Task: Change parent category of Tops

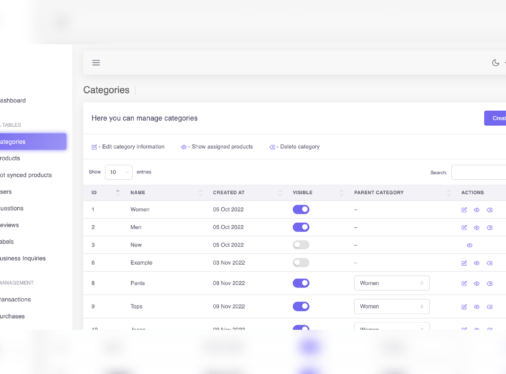Action: (x=392, y=306)
